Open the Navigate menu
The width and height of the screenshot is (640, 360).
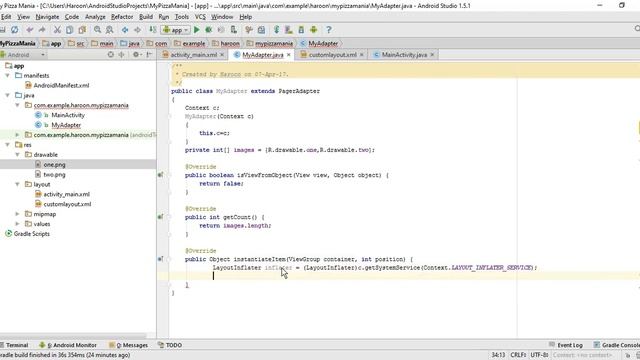47,17
